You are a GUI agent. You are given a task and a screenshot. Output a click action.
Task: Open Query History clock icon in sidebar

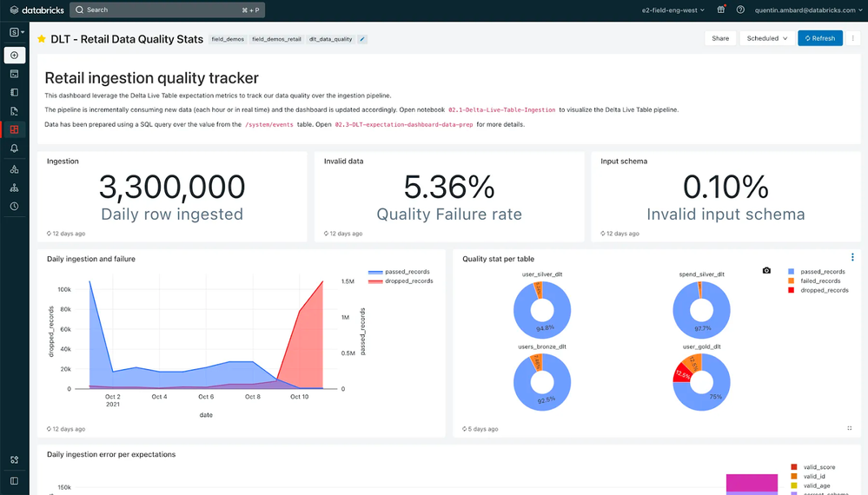(x=14, y=207)
